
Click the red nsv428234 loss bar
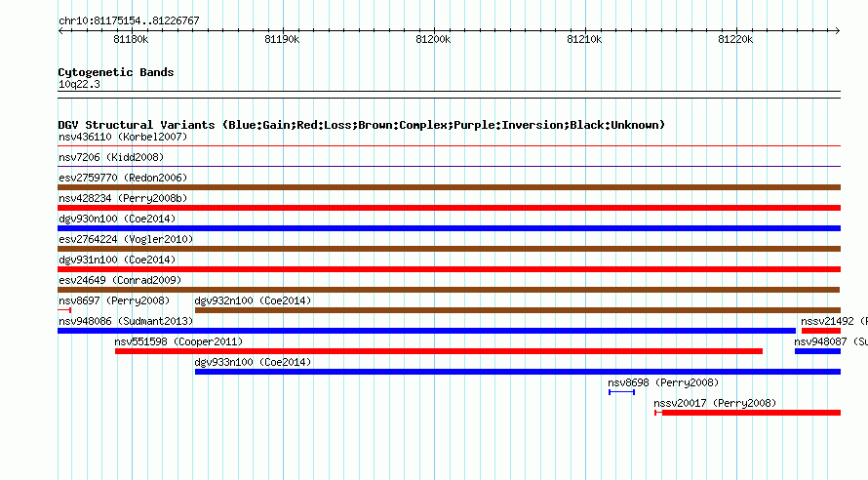(449, 208)
